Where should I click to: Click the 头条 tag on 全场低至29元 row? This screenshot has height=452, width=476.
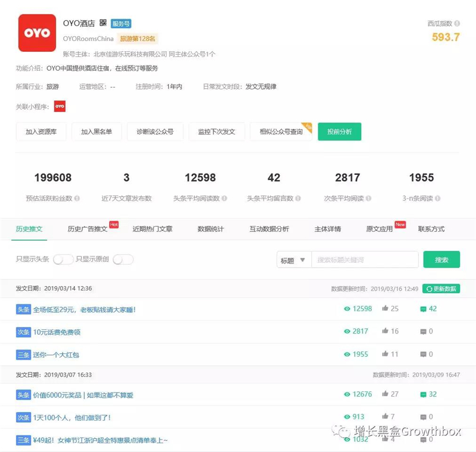click(x=23, y=309)
